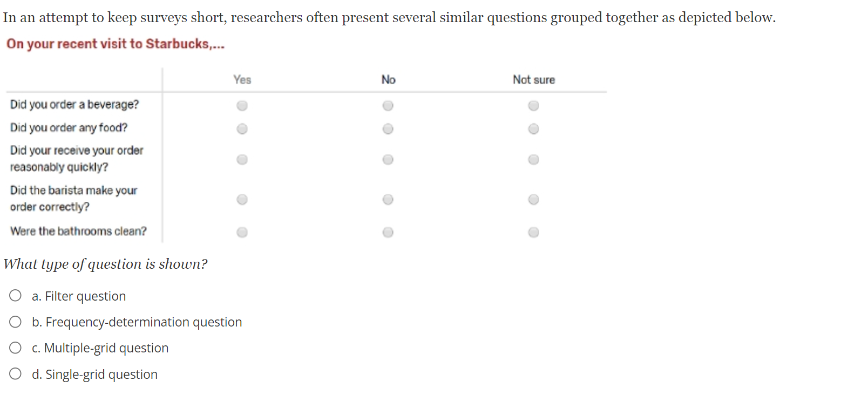The width and height of the screenshot is (868, 415).
Task: Select No for 'Were the bathrooms clean?'
Action: [388, 233]
